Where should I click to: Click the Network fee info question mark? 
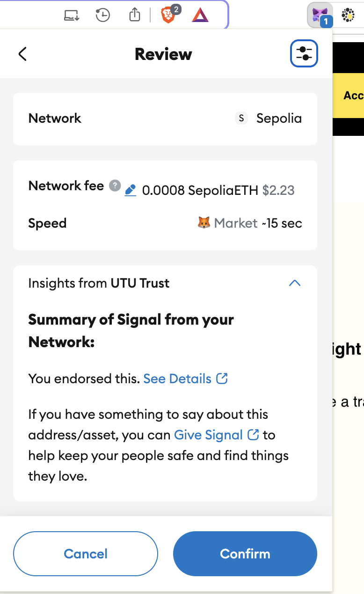(x=115, y=186)
